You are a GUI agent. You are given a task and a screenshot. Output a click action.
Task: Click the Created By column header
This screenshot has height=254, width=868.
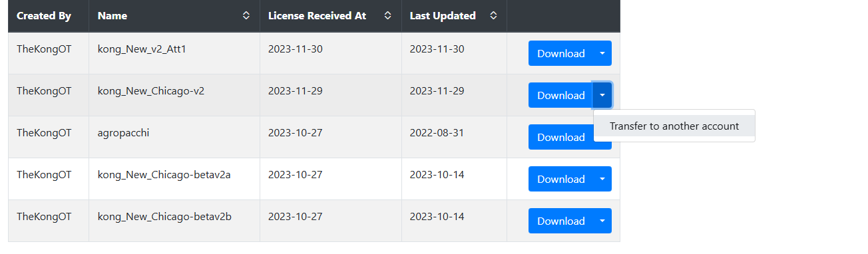49,15
